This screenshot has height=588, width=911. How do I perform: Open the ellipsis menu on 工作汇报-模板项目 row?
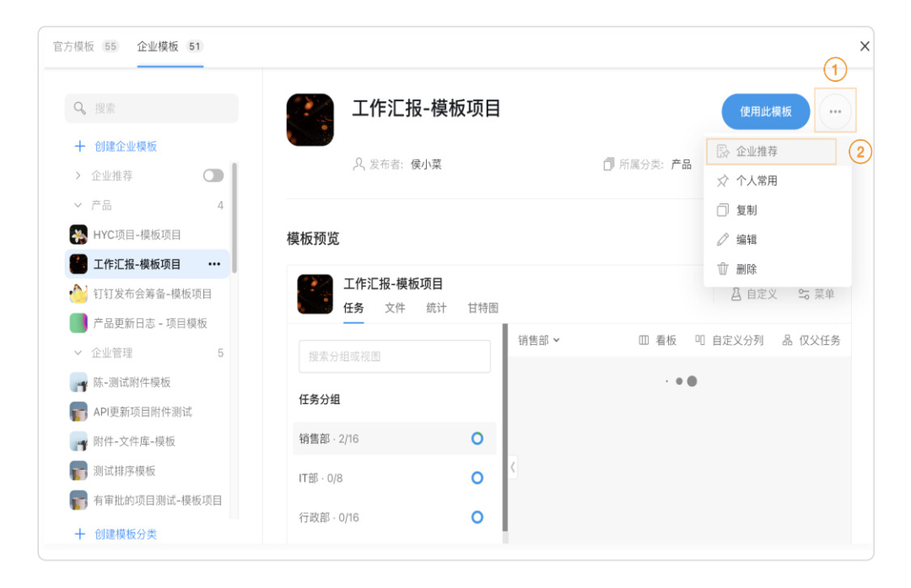[214, 264]
